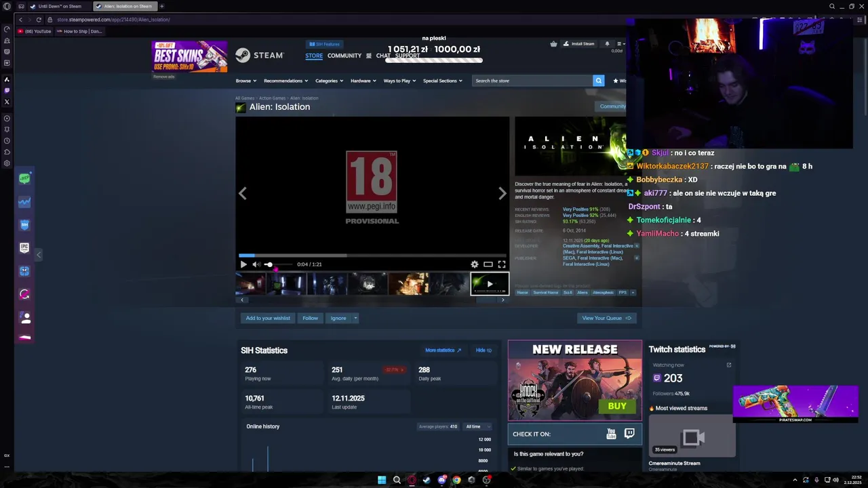Open More statistics link

tap(443, 350)
